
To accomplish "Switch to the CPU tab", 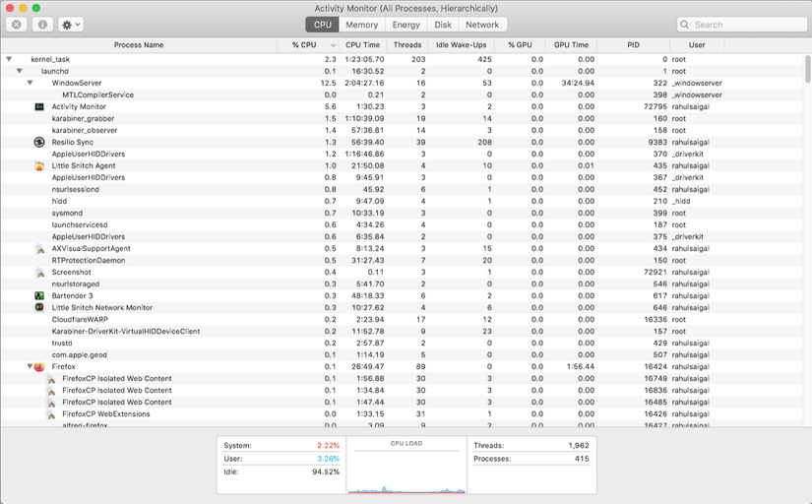I will (322, 25).
